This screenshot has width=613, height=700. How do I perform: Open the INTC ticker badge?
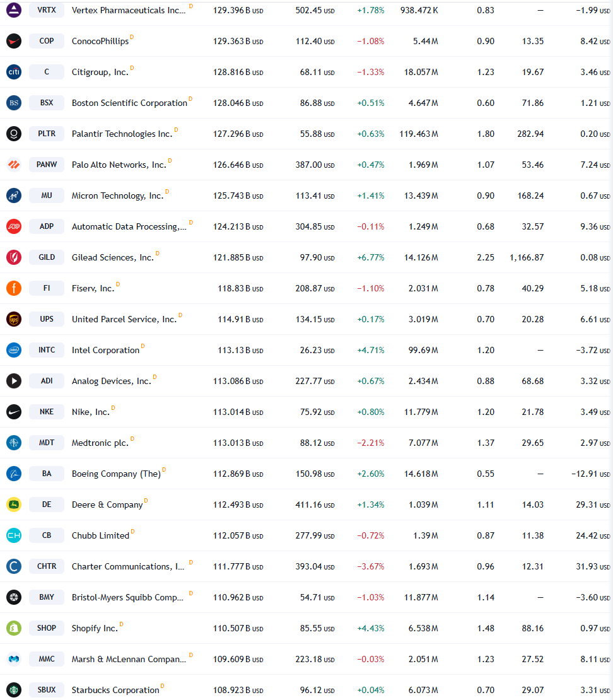pyautogui.click(x=47, y=349)
